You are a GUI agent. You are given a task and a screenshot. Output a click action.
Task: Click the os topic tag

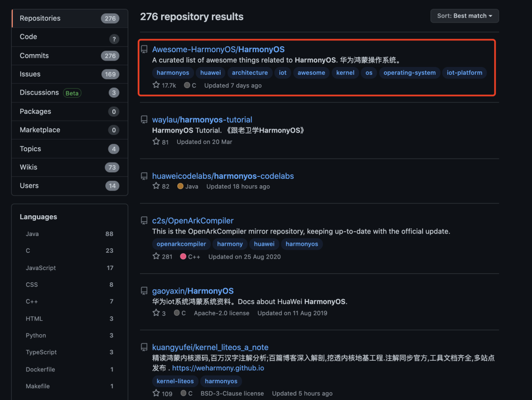(369, 72)
